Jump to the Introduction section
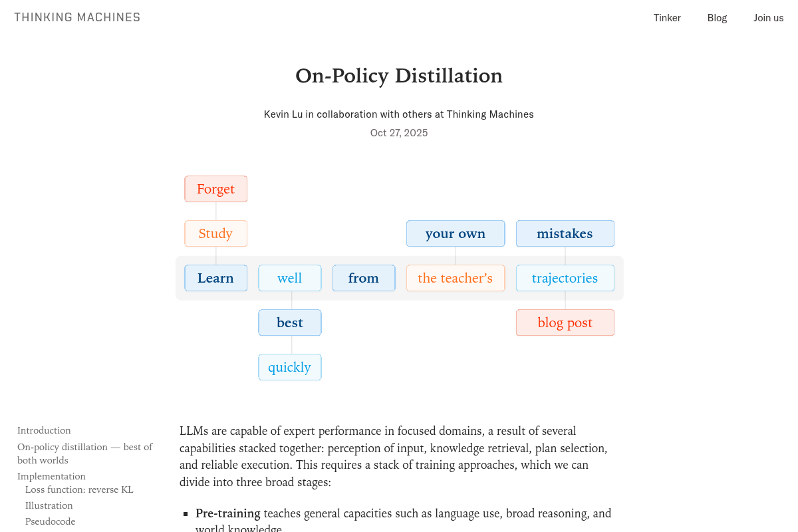798x532 pixels. (x=44, y=430)
